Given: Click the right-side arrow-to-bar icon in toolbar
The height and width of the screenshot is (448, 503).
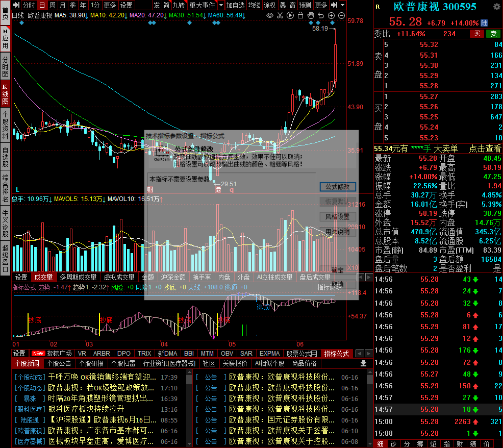Looking at the screenshot, I should (334, 5).
